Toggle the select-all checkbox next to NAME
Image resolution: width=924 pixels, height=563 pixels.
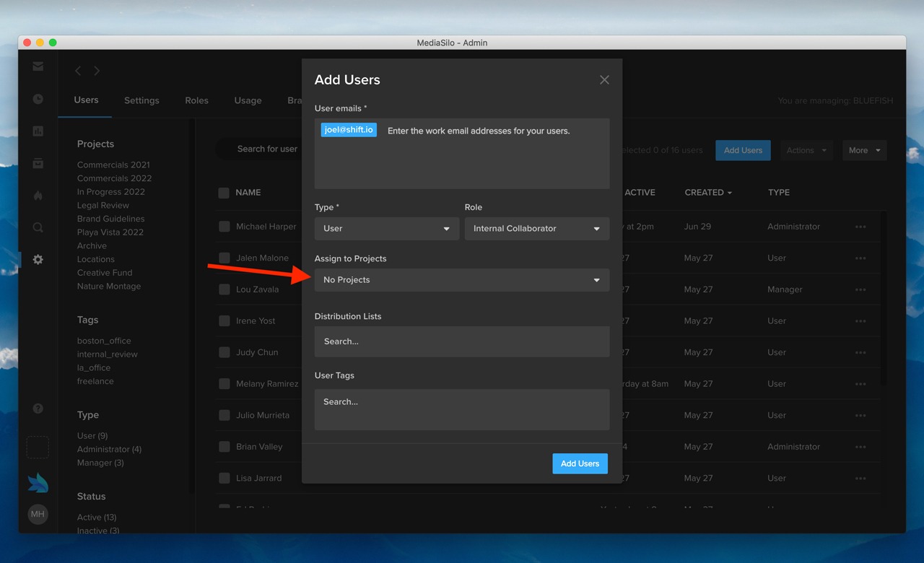point(224,193)
